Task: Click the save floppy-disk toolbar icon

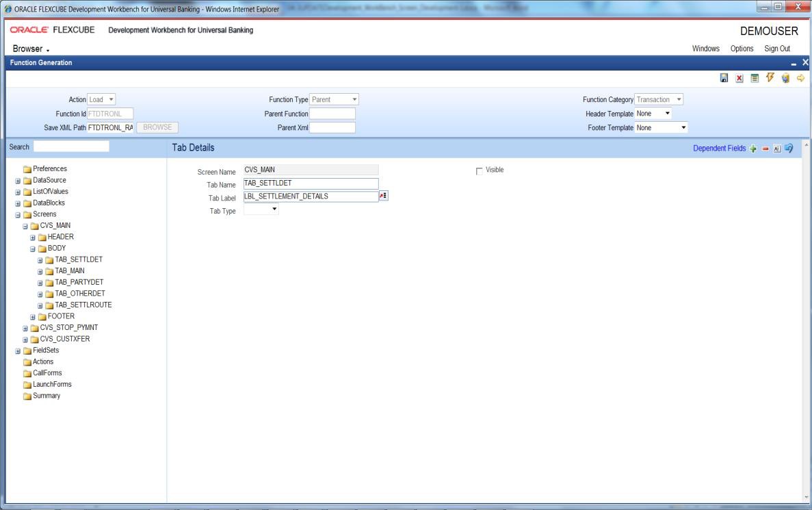Action: [x=724, y=78]
